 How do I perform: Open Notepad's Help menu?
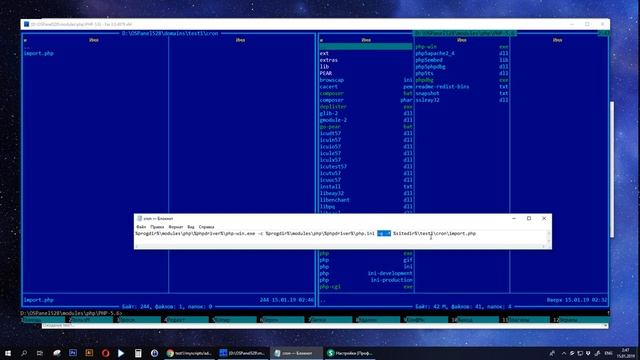point(206,227)
